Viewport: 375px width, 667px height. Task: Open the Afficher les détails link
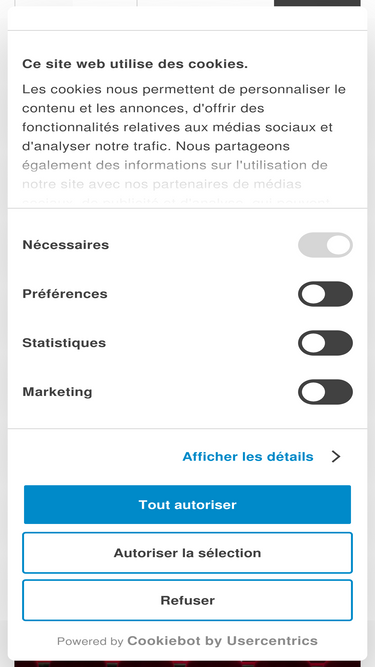pos(248,456)
